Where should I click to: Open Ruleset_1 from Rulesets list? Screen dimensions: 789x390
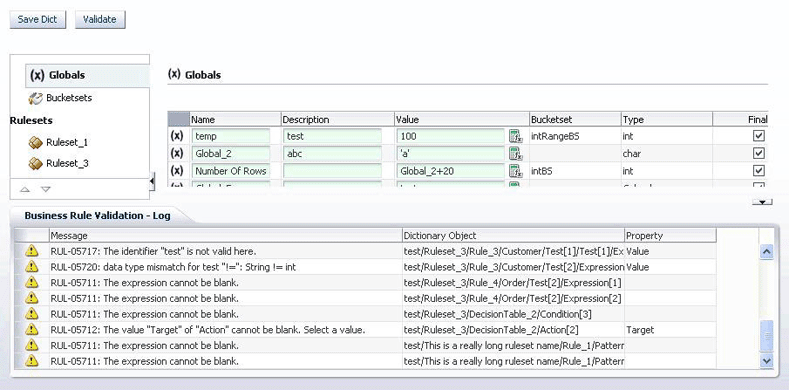pyautogui.click(x=67, y=142)
